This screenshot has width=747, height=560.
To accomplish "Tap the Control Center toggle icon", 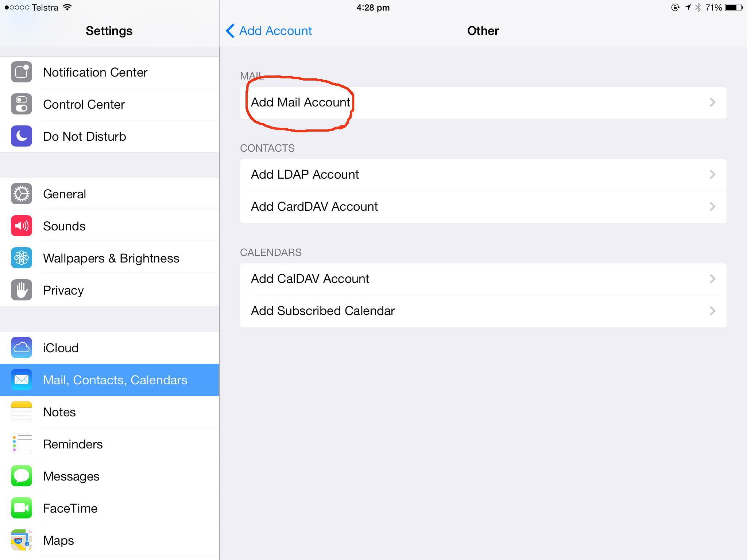I will point(22,104).
